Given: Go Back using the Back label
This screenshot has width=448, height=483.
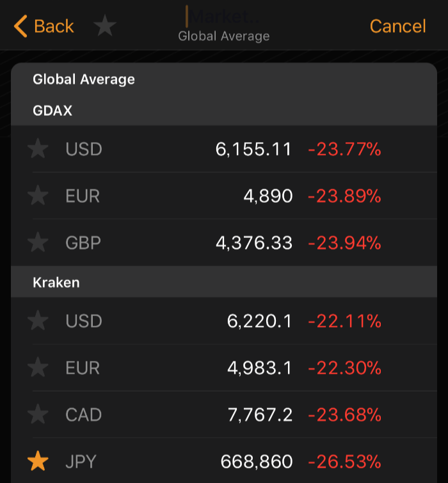Looking at the screenshot, I should 54,26.
